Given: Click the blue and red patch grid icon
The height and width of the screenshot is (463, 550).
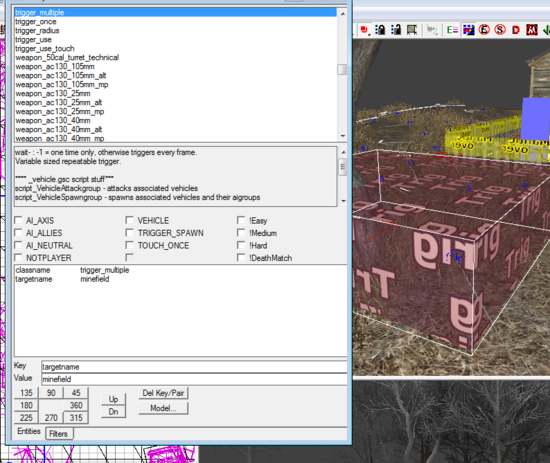Looking at the screenshot, I should coord(468,30).
